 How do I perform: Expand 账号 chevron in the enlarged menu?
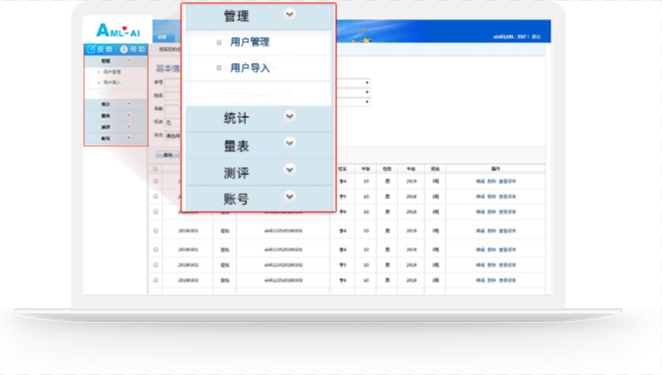click(x=290, y=196)
